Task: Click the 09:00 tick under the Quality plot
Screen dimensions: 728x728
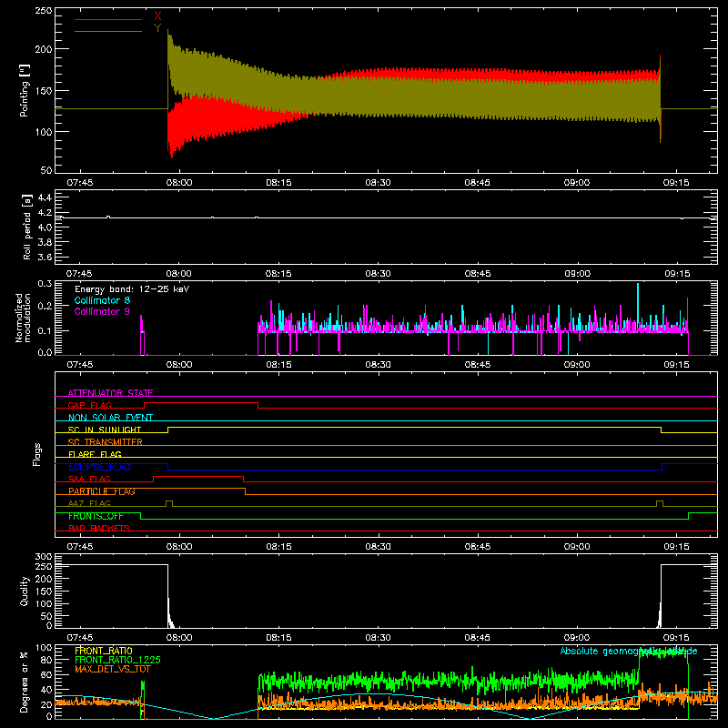Action: pos(577,638)
